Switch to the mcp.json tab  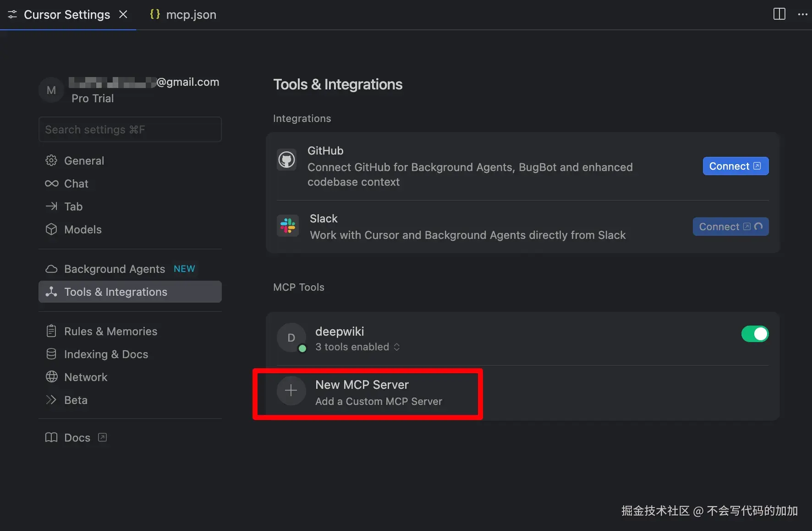point(183,15)
